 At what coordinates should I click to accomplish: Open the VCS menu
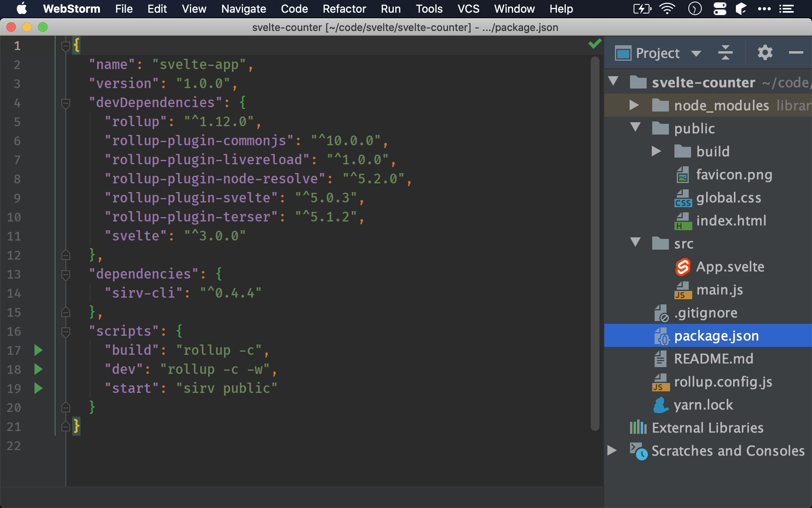468,9
